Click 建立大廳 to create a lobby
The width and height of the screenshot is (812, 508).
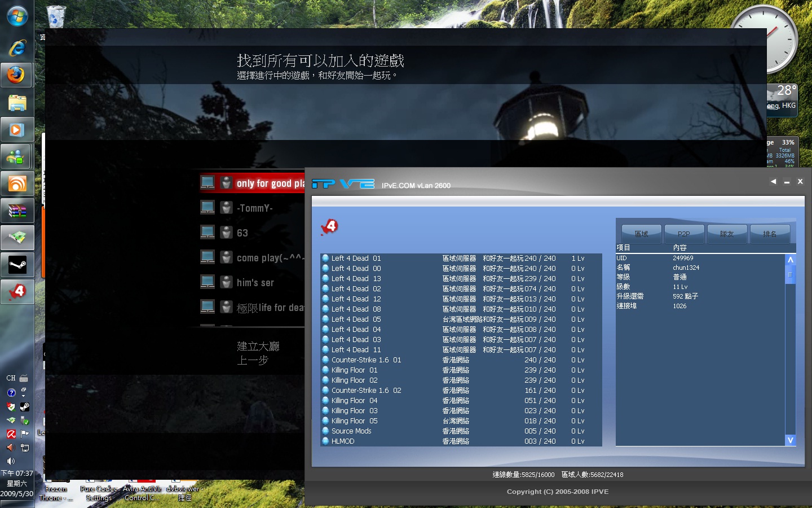click(x=258, y=346)
